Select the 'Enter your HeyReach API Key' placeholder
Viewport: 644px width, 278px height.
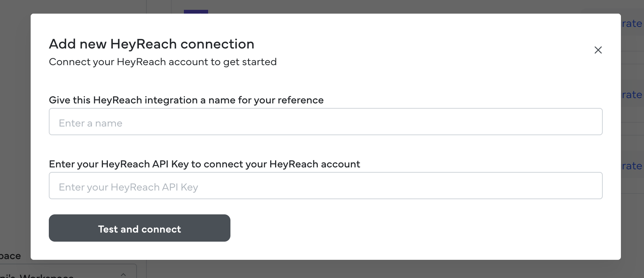click(128, 187)
